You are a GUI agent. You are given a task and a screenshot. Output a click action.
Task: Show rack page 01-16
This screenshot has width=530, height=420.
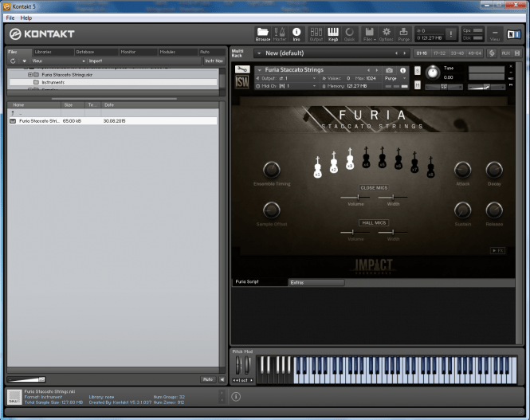point(422,53)
